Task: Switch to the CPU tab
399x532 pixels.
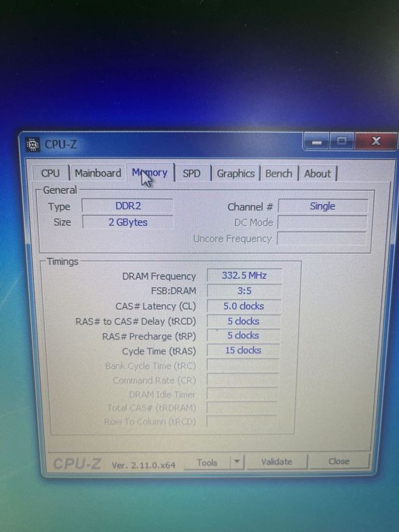Action: point(50,174)
